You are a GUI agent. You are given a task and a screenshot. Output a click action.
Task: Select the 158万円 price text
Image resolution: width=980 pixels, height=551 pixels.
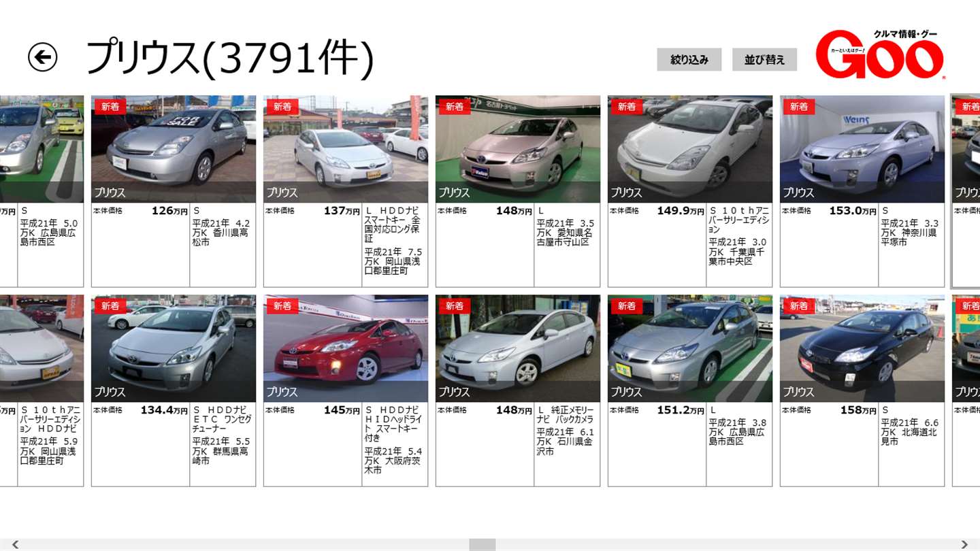tap(858, 410)
